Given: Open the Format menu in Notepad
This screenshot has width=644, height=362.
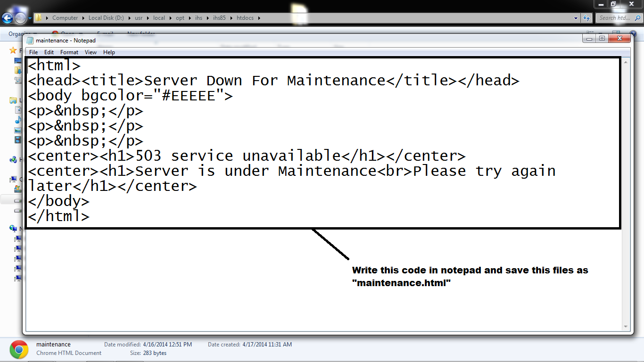Looking at the screenshot, I should click(69, 52).
